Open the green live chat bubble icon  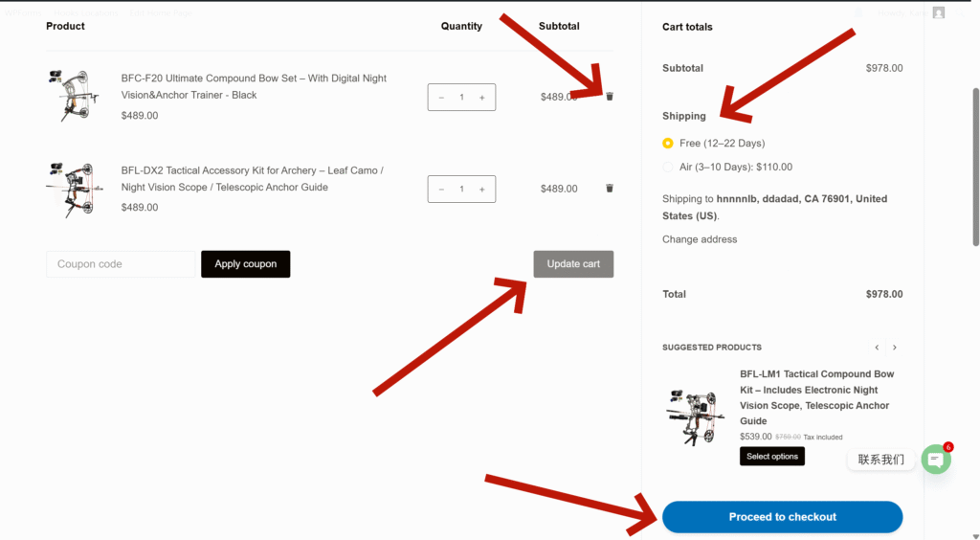[x=935, y=460]
